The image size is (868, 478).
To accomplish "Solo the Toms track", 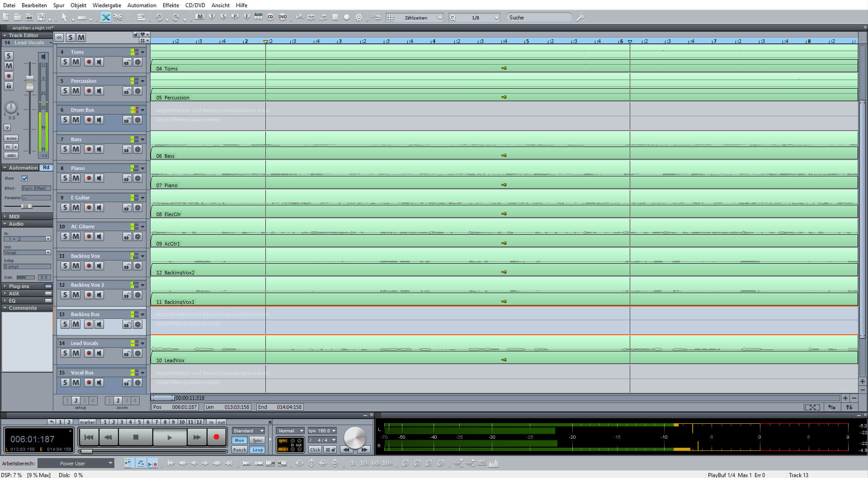I will pyautogui.click(x=65, y=62).
